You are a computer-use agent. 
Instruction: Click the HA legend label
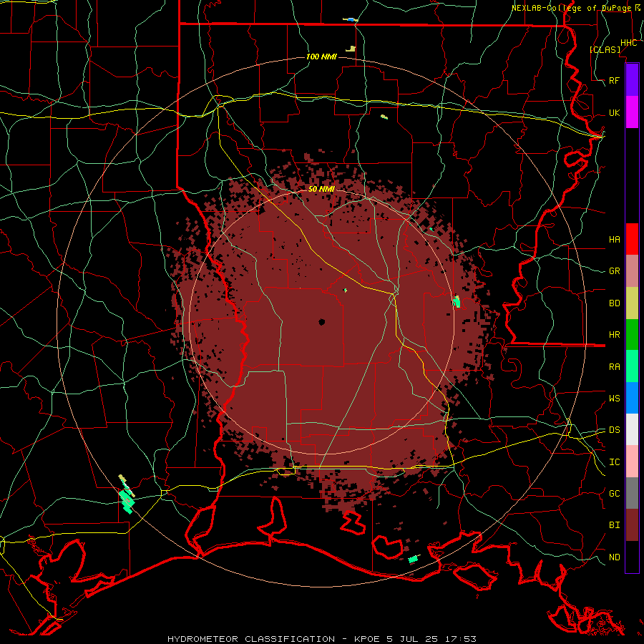[615, 239]
